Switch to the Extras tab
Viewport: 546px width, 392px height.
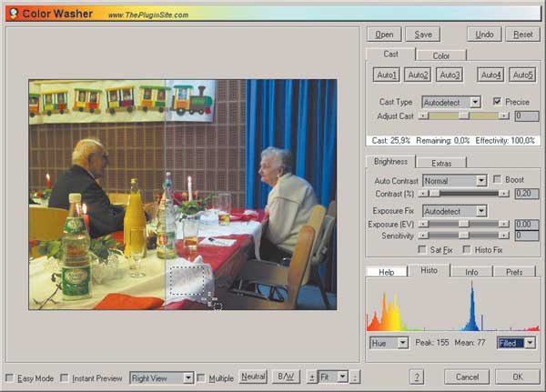tap(441, 164)
